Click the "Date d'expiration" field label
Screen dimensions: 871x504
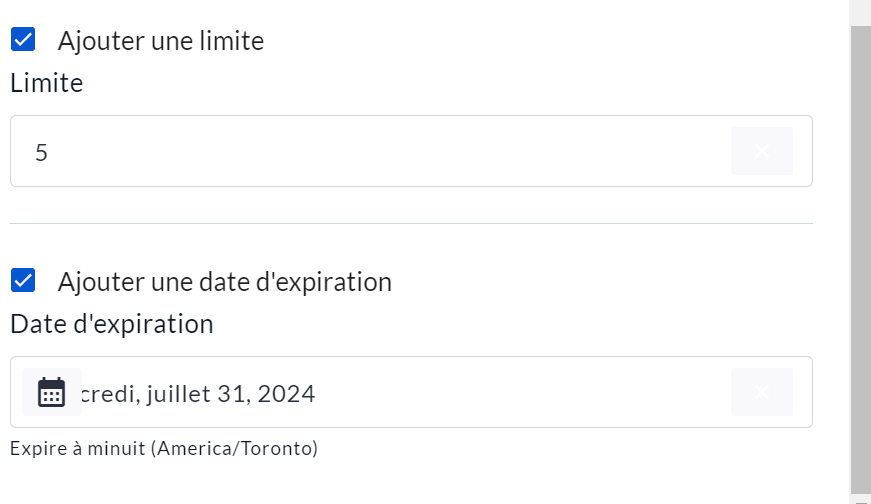click(x=112, y=325)
